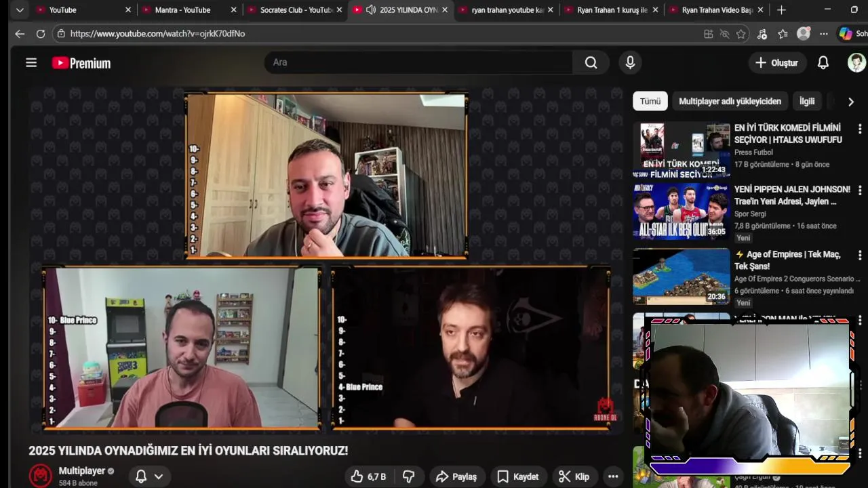Image resolution: width=868 pixels, height=488 pixels.
Task: Close the Mantra - YouTube tab
Action: (x=234, y=10)
